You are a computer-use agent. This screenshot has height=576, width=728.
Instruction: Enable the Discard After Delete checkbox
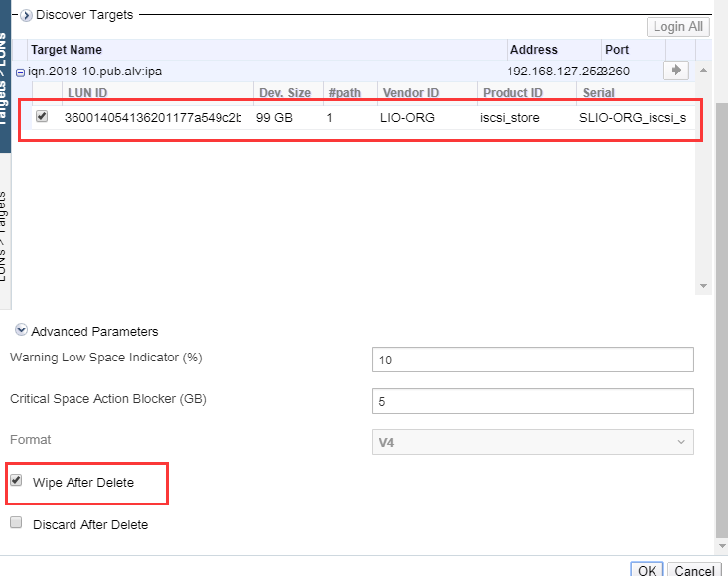16,523
